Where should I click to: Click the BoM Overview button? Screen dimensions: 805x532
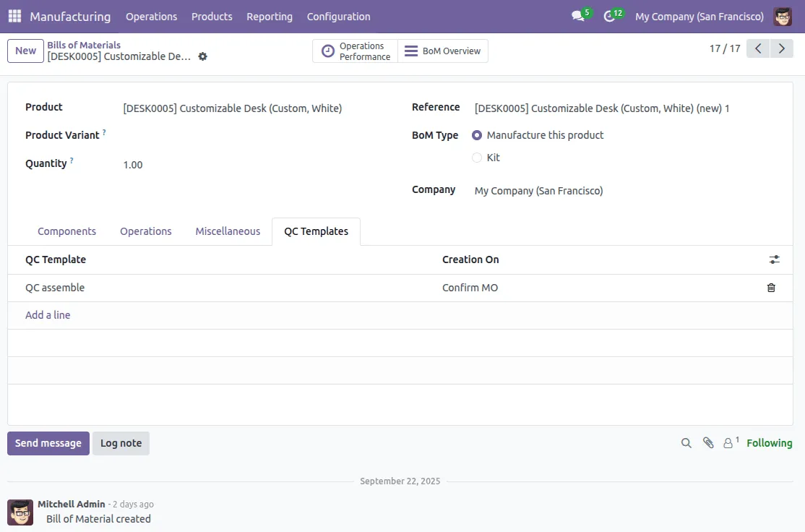coord(442,51)
